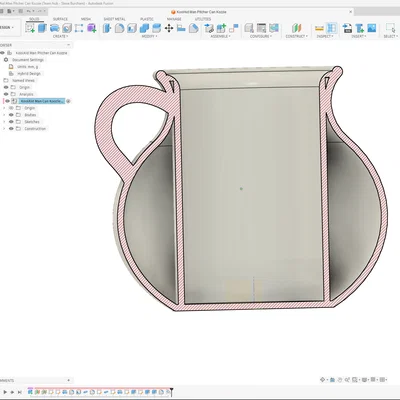The height and width of the screenshot is (400, 400).
Task: Select the Measure tool icon
Action: click(x=319, y=28)
